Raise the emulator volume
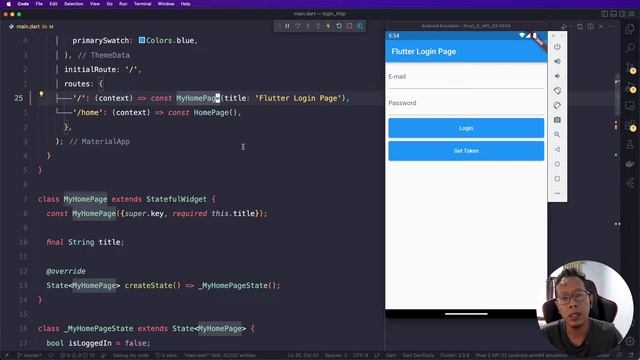The height and width of the screenshot is (360, 640). coord(557,61)
